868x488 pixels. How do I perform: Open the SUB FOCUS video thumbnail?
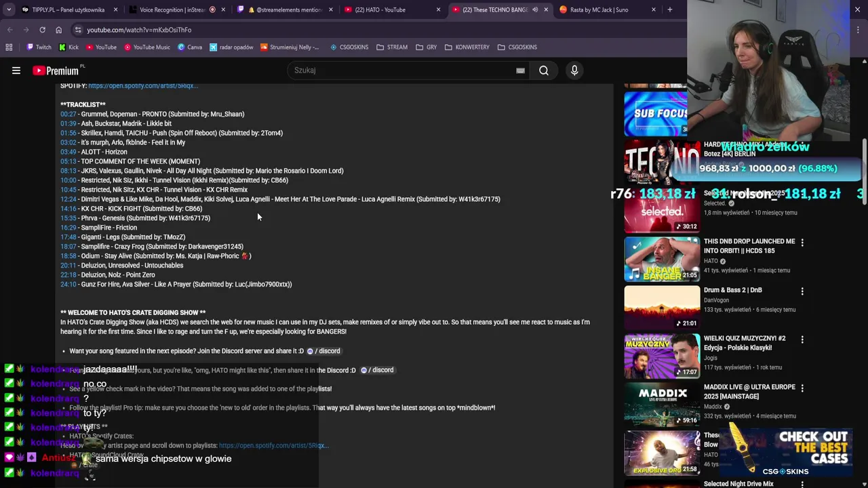pos(656,113)
